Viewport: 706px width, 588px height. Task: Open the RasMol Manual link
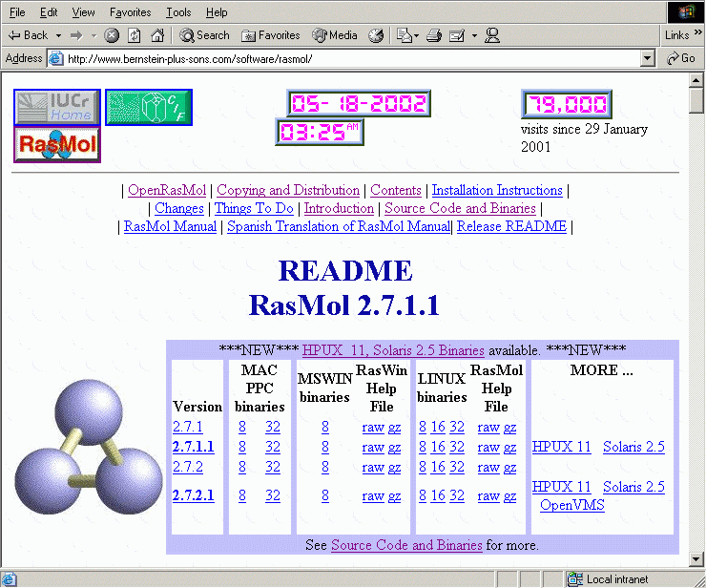[x=170, y=226]
